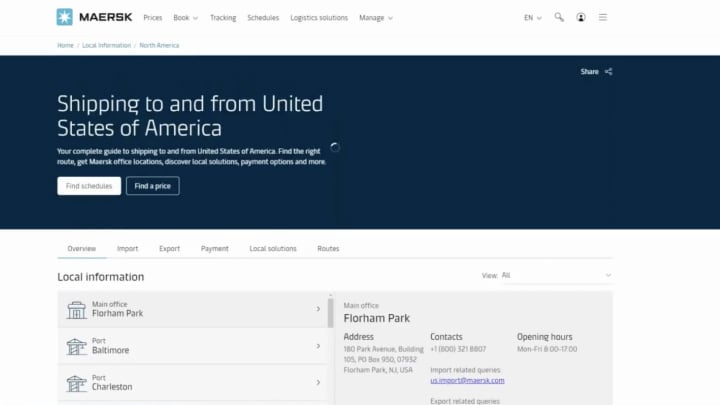Click the MAERSK wordmark text
Screen dimensions: 720x405
tap(106, 17)
